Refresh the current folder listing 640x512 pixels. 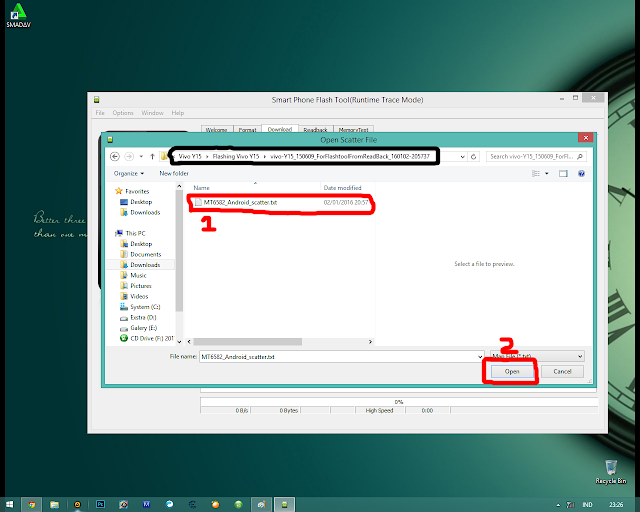473,156
